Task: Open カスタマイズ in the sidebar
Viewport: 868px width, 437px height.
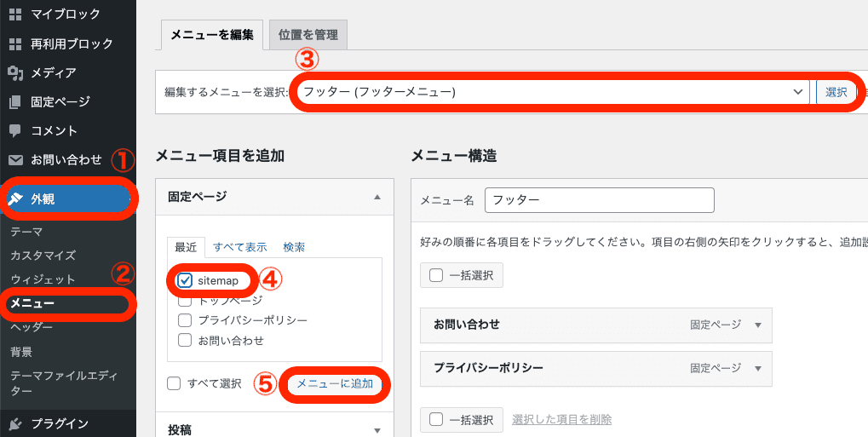Action: [43, 256]
